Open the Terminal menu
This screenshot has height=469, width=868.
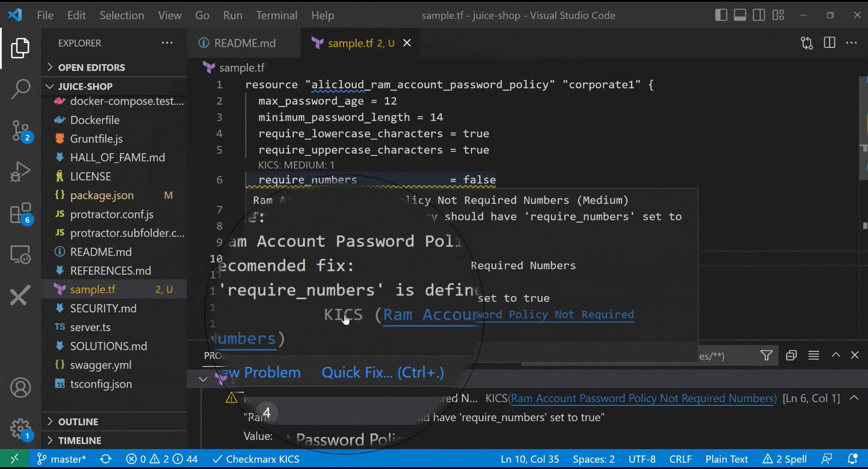(276, 15)
